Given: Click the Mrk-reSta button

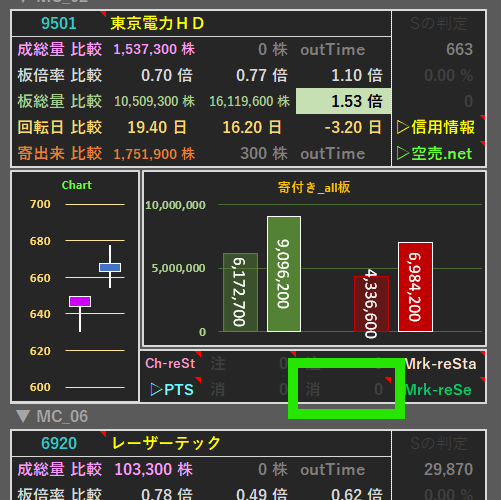Looking at the screenshot, I should [x=440, y=364].
